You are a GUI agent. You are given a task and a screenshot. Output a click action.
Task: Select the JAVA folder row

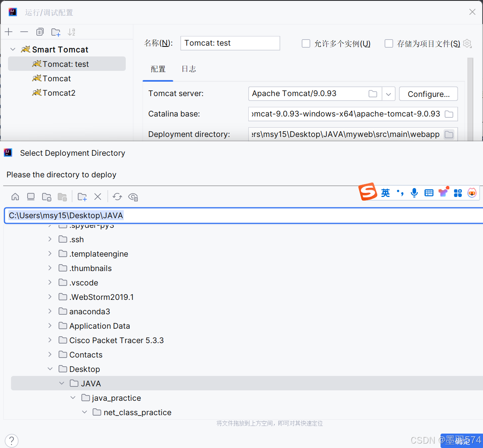[x=247, y=383]
